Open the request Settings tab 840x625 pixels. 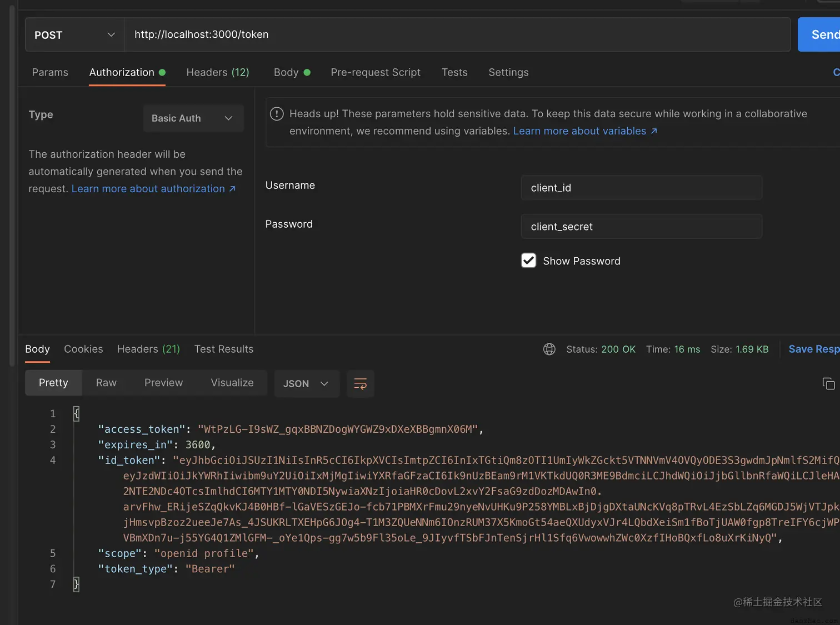coord(508,72)
